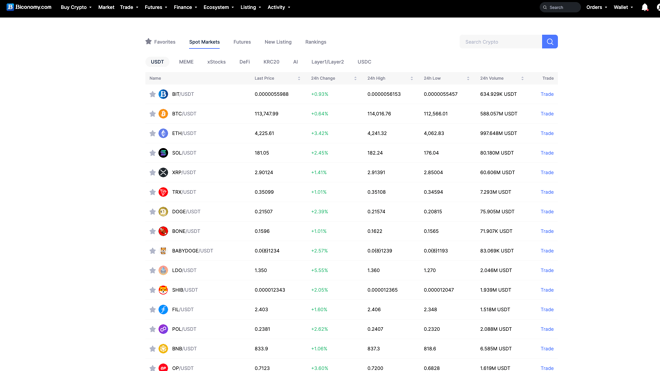Click the FIL coin icon
The width and height of the screenshot is (660, 371).
[163, 310]
